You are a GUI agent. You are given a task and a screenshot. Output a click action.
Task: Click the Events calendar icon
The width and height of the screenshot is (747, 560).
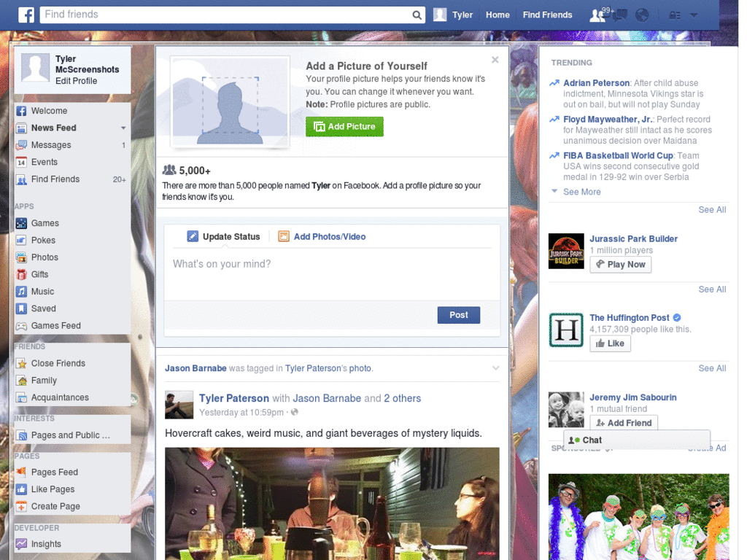(21, 163)
